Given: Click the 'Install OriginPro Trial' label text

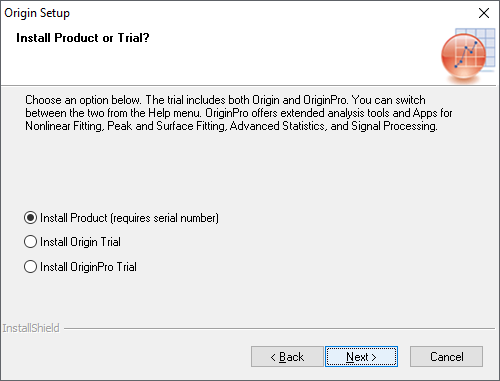Looking at the screenshot, I should point(88,267).
